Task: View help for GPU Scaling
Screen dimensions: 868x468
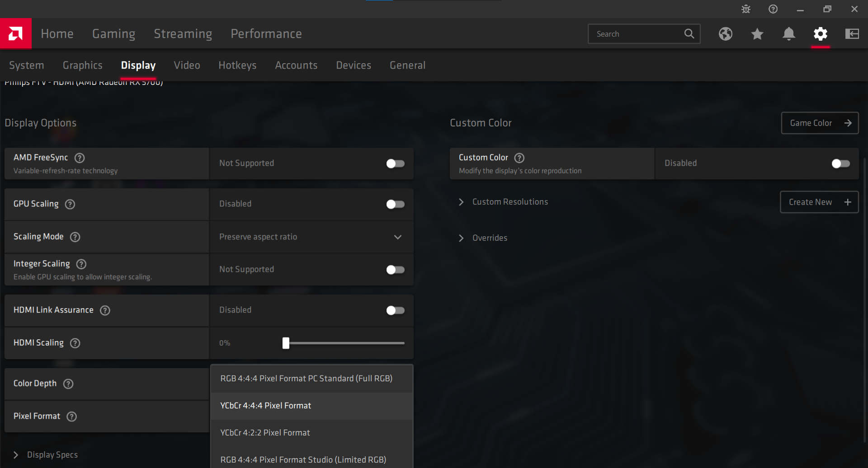Action: point(70,204)
